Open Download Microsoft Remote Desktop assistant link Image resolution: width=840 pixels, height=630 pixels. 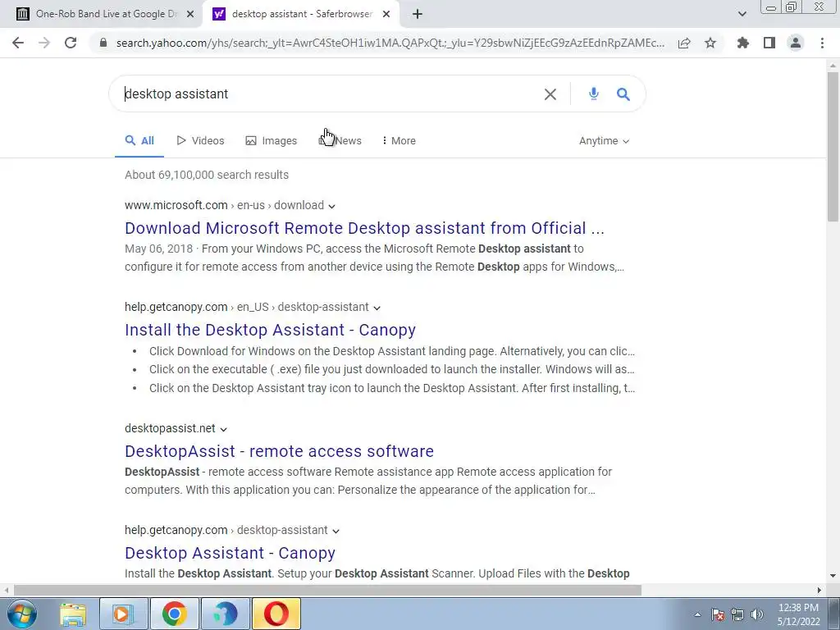point(364,228)
